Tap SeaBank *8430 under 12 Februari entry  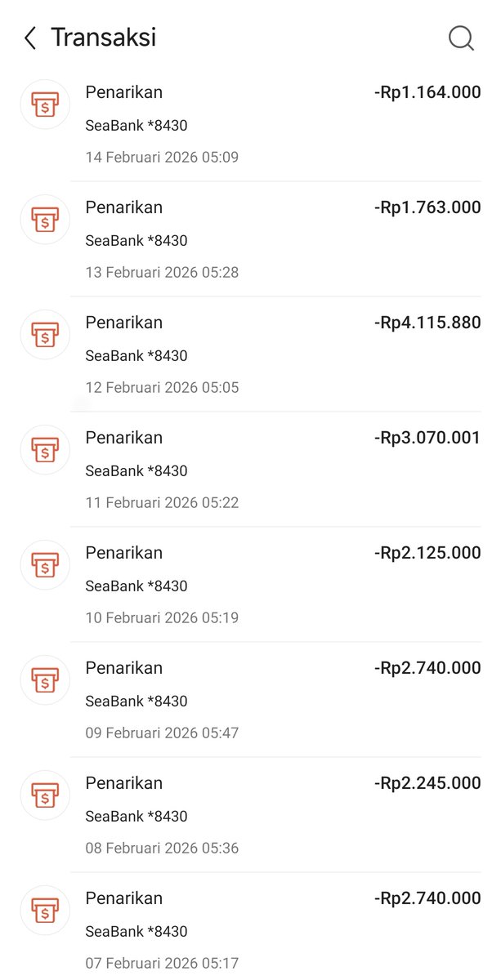coord(136,356)
